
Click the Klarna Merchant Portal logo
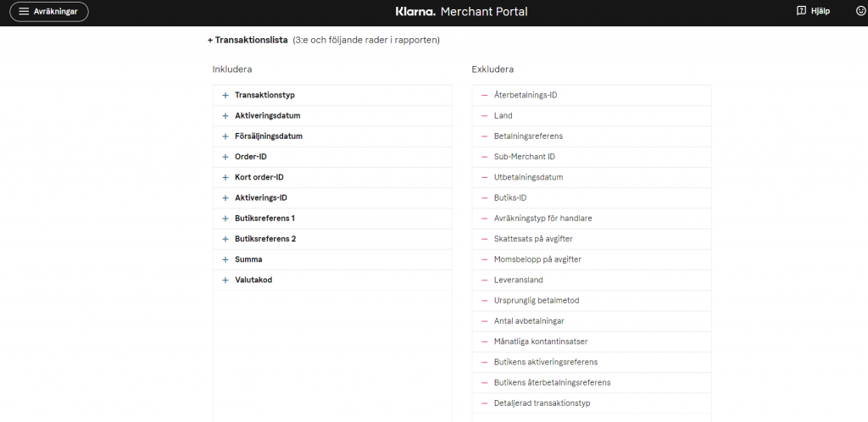point(461,11)
